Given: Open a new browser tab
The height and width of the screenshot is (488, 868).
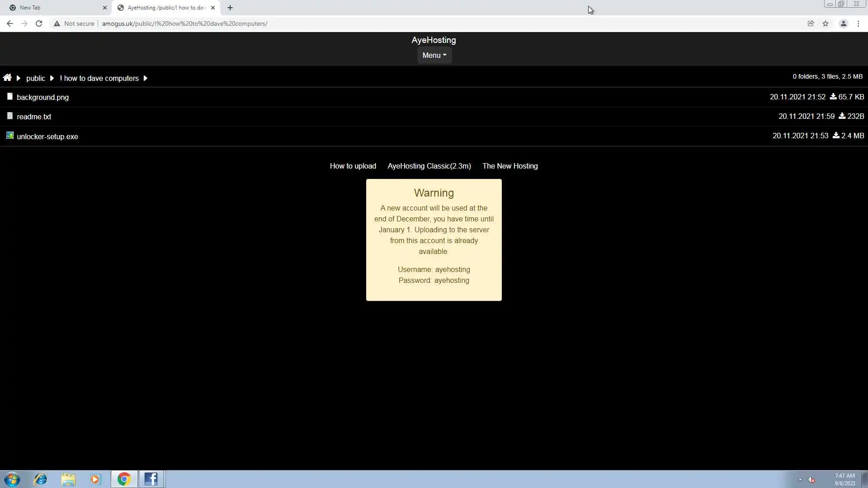Looking at the screenshot, I should pos(230,8).
